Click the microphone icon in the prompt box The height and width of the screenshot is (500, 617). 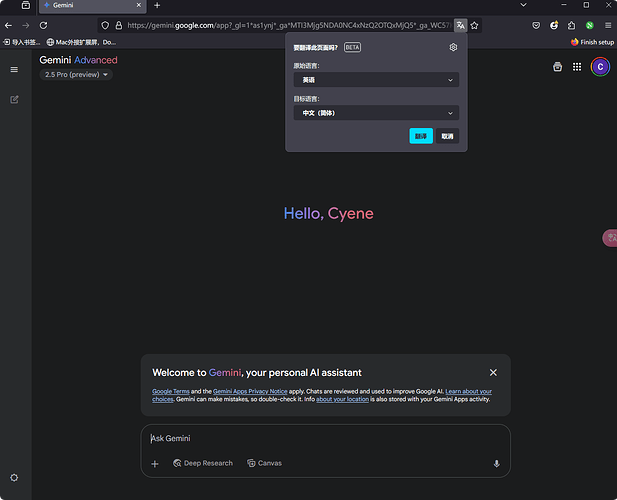click(497, 463)
